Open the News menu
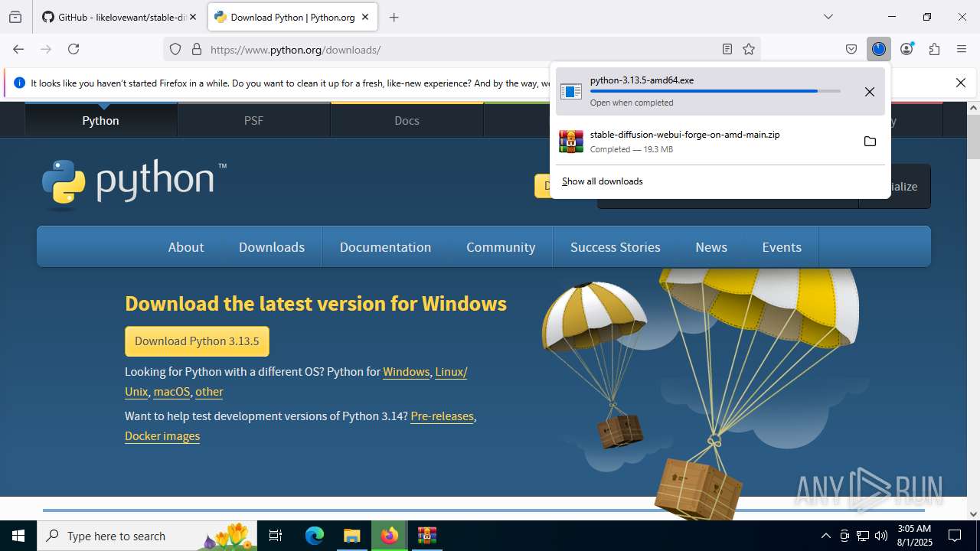980x551 pixels. click(711, 247)
